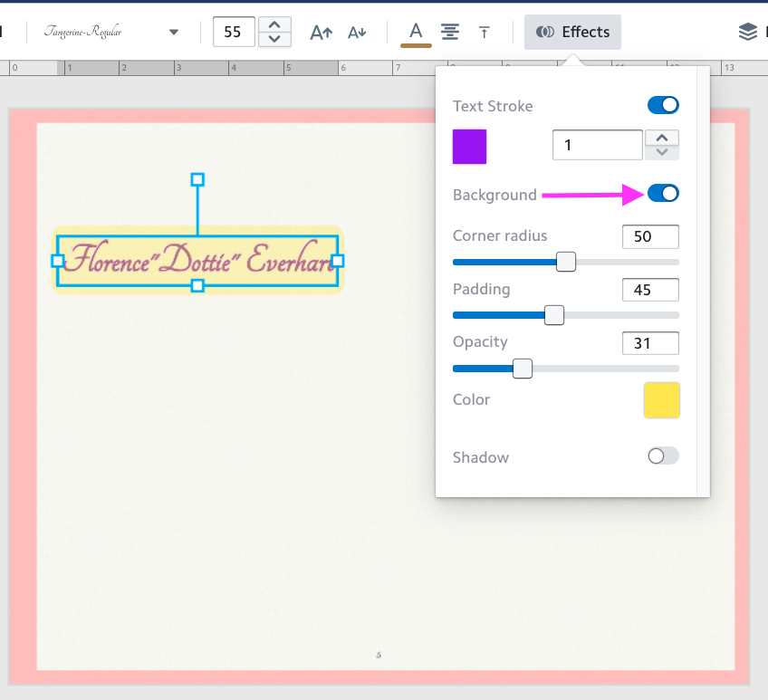Close the Effects panel via Effects button
Screen dimensions: 768x700
(572, 32)
